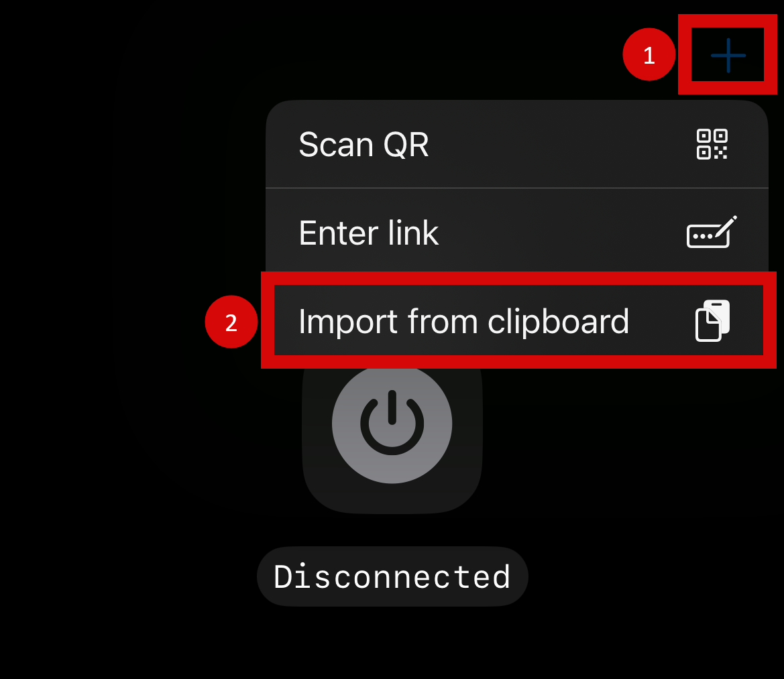
Task: Click the "Import from clipboard" text label
Action: [463, 322]
